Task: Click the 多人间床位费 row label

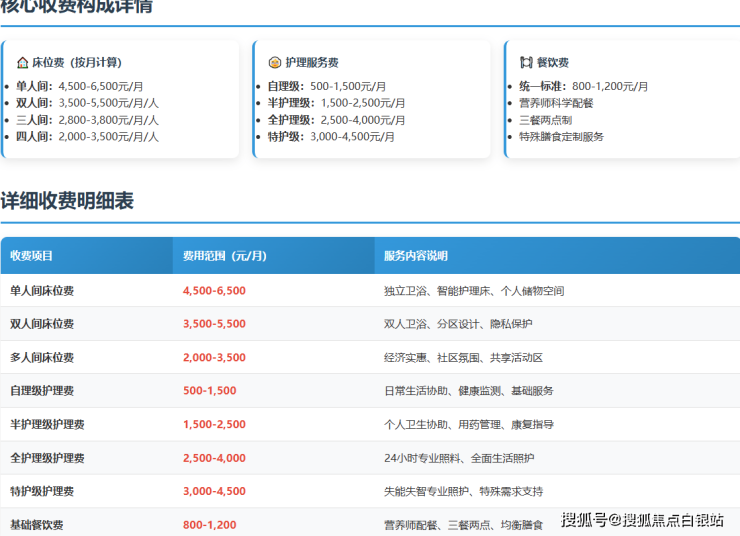Action: click(x=42, y=358)
